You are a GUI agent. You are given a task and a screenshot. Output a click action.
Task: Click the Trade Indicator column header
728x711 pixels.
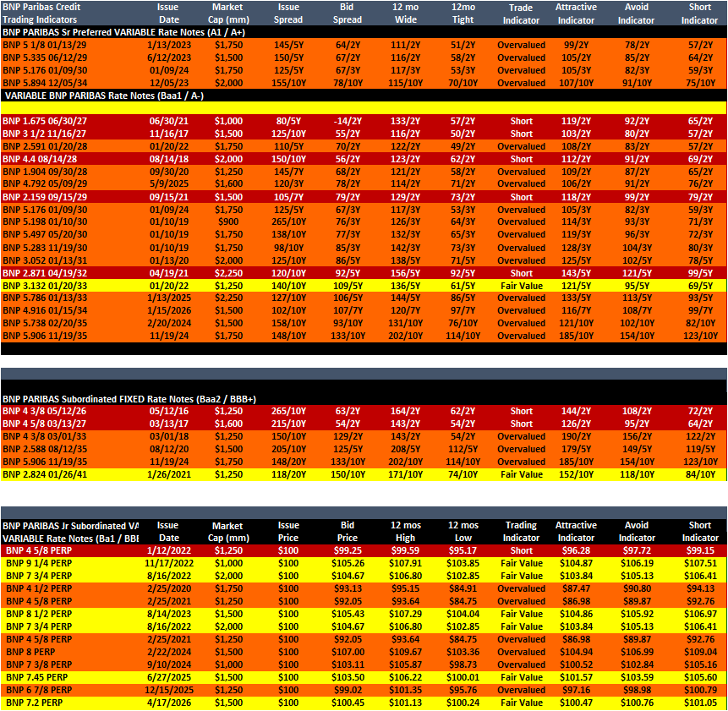click(x=521, y=14)
